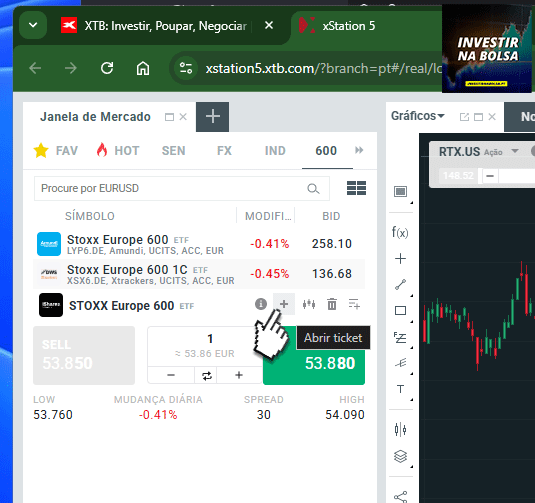Screen dimensions: 535x503
Task: Increase order volume with plus
Action: pos(239,375)
